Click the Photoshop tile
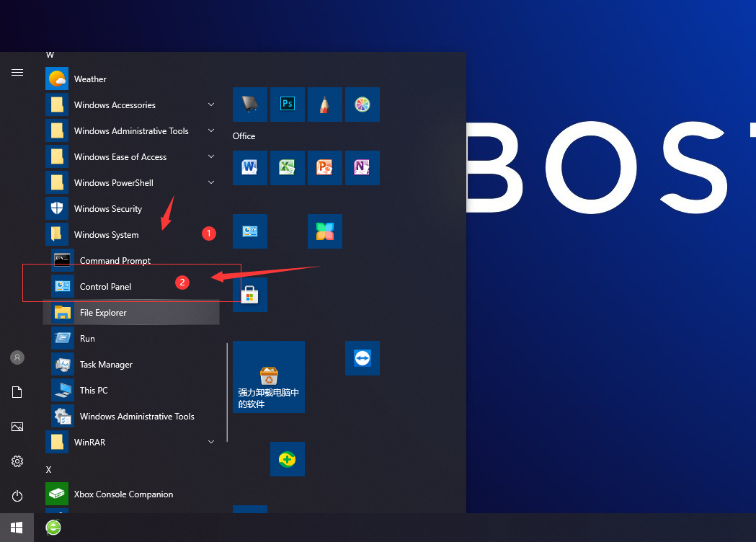 point(288,105)
